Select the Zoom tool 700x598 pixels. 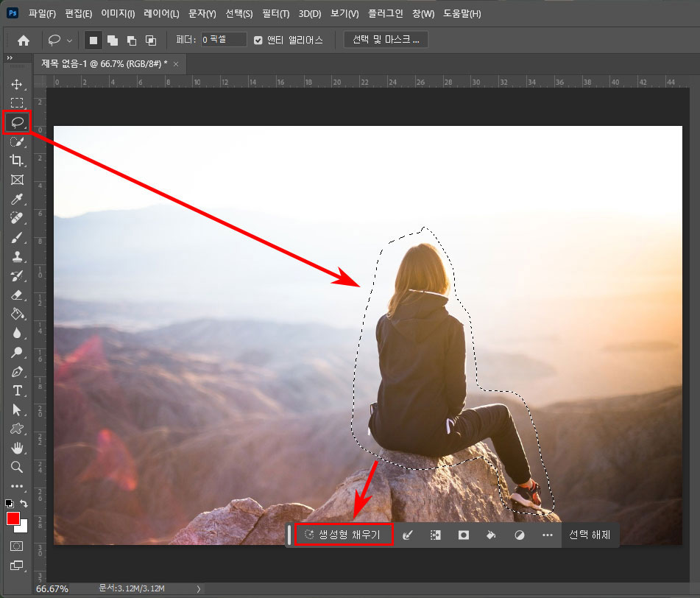(x=17, y=467)
